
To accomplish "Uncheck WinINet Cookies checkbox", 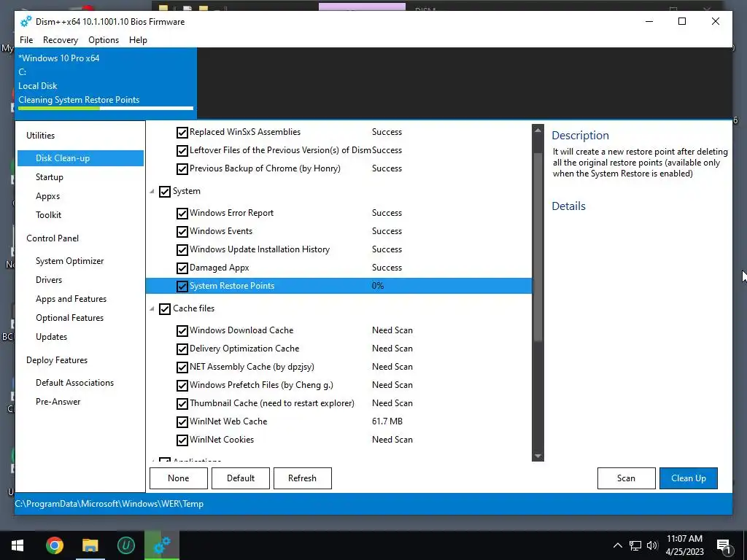I will pos(182,440).
